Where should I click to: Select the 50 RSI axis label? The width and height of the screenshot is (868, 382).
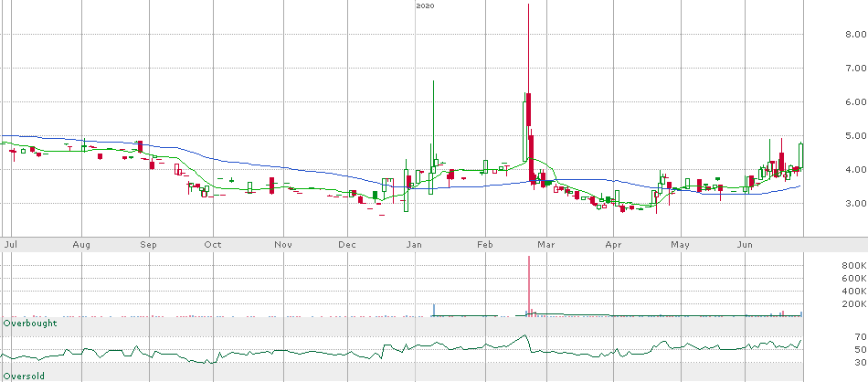click(860, 349)
